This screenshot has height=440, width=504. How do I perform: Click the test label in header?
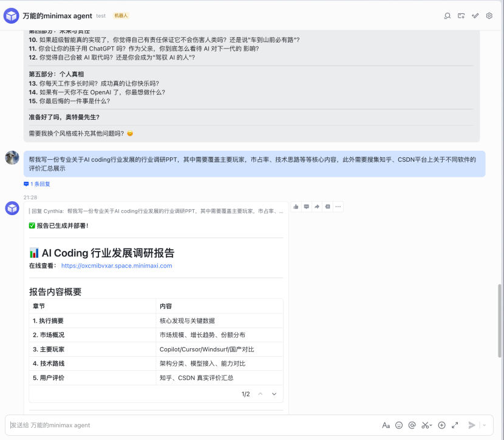click(x=101, y=16)
